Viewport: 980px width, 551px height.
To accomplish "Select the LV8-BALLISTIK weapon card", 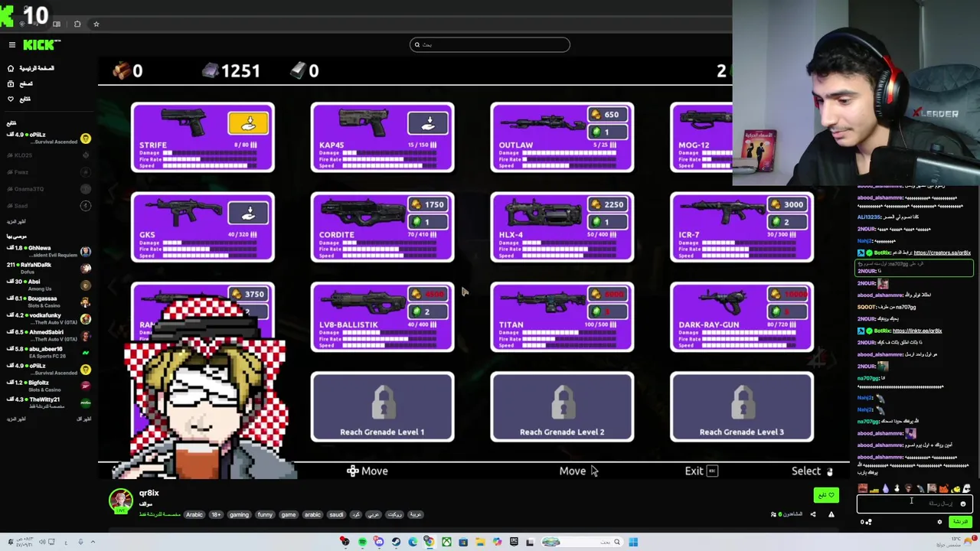I will coord(382,317).
